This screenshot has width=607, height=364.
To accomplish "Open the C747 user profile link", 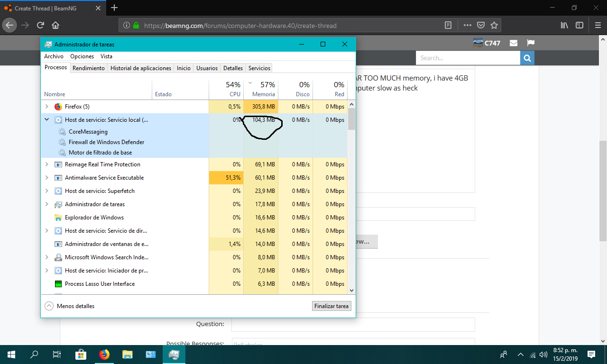I will pos(492,43).
